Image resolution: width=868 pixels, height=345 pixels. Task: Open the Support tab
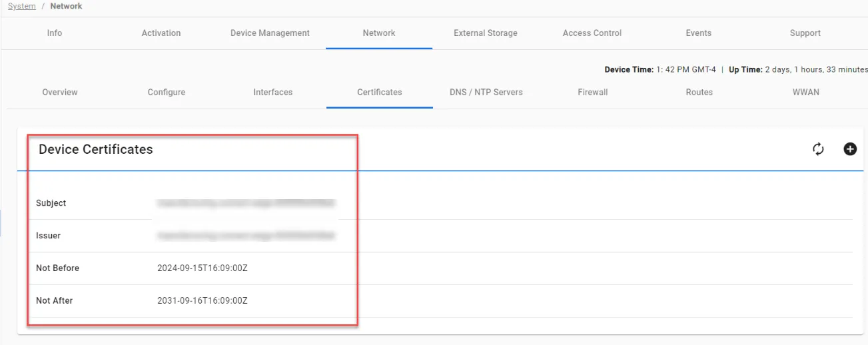(805, 33)
